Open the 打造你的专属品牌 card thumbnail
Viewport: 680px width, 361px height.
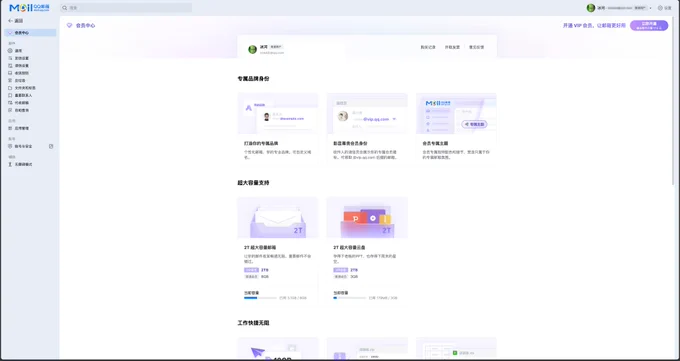coord(278,113)
